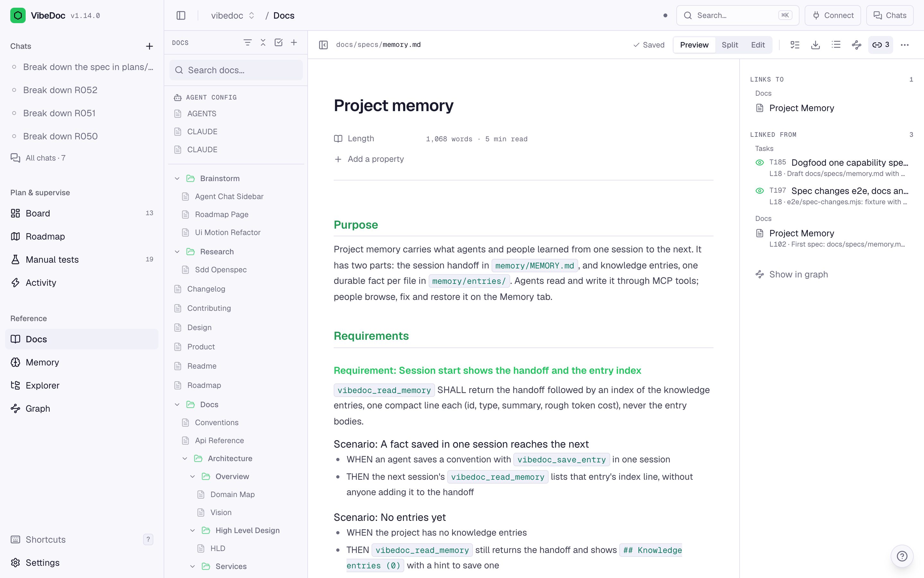This screenshot has width=924, height=578.
Task: Collapse the Architecture folder
Action: click(185, 458)
